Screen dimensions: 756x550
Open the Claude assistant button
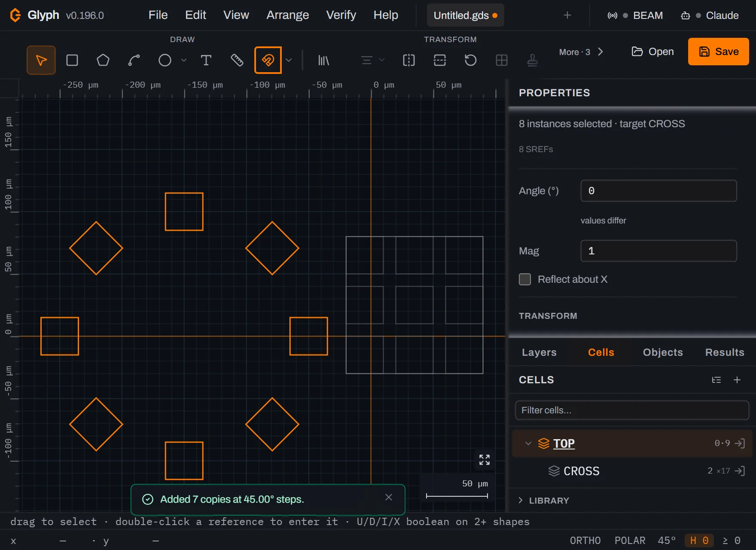click(710, 15)
